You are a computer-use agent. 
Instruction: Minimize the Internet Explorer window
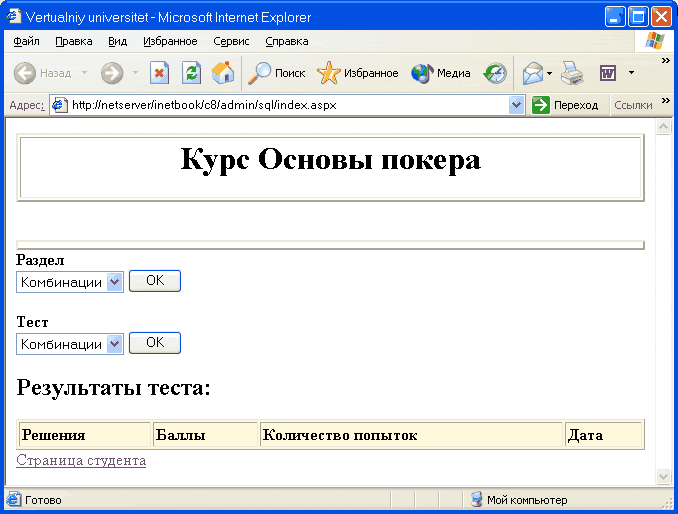615,17
